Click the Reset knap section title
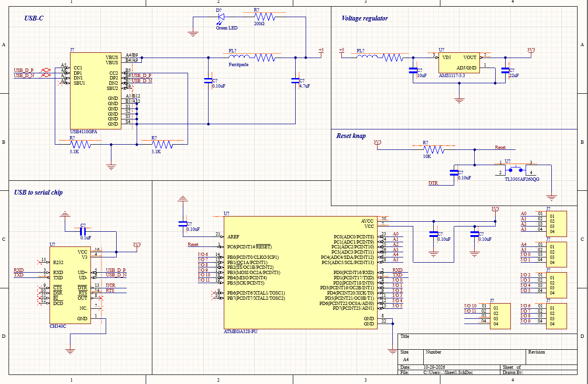Image resolution: width=588 pixels, height=384 pixels. pyautogui.click(x=351, y=136)
